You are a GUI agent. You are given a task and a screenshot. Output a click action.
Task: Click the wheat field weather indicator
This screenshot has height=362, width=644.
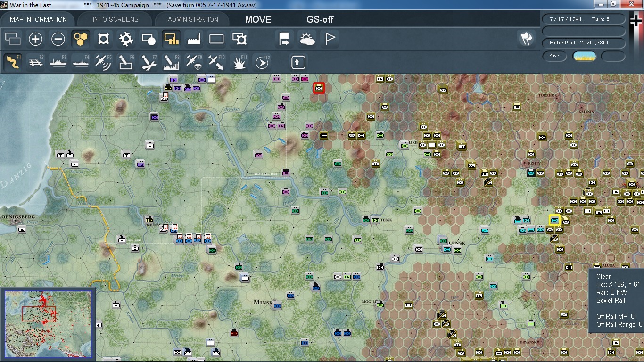(x=584, y=56)
